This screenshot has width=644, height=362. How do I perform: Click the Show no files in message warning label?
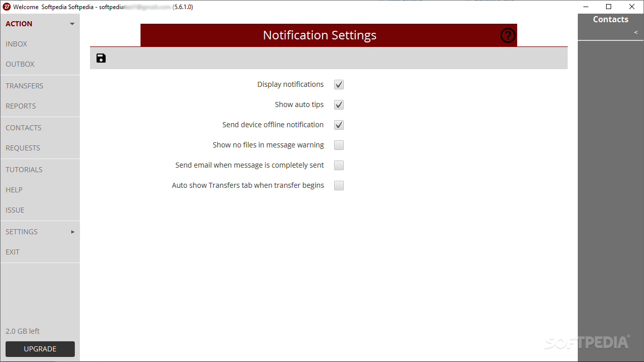tap(268, 145)
